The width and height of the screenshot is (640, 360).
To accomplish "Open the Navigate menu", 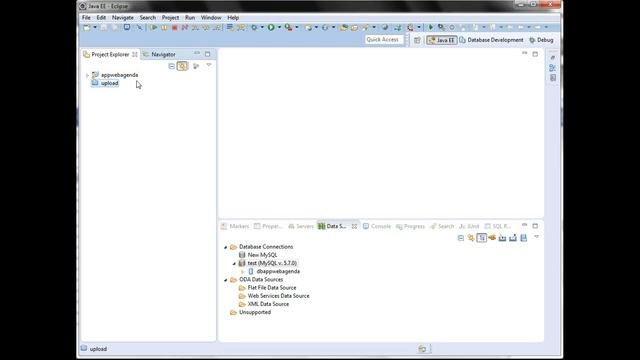I will tap(122, 18).
